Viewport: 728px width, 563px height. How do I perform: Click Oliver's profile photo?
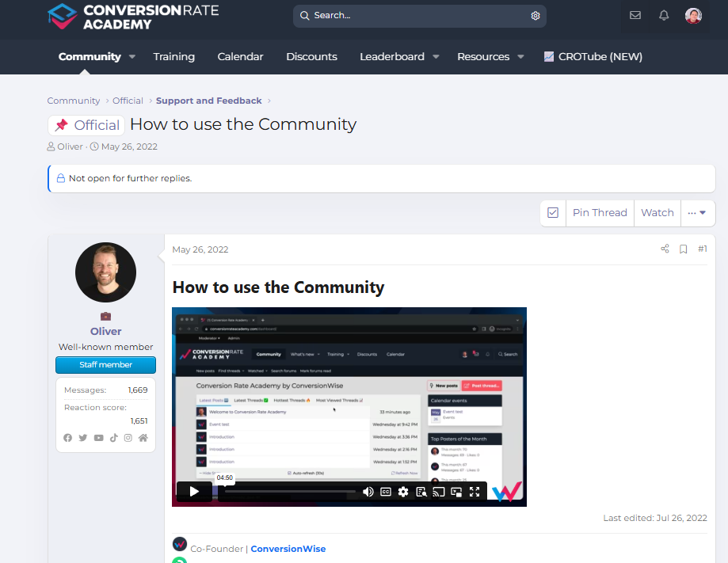tap(106, 272)
